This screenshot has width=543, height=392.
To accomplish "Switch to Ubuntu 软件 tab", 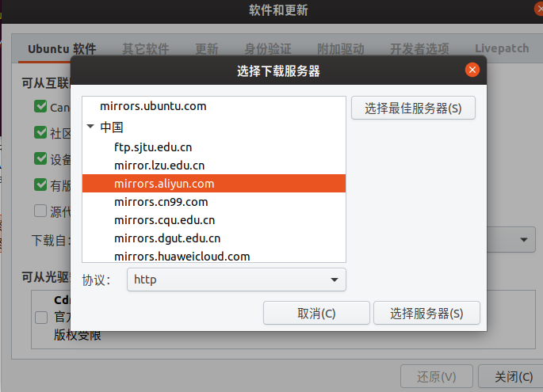I will (62, 49).
